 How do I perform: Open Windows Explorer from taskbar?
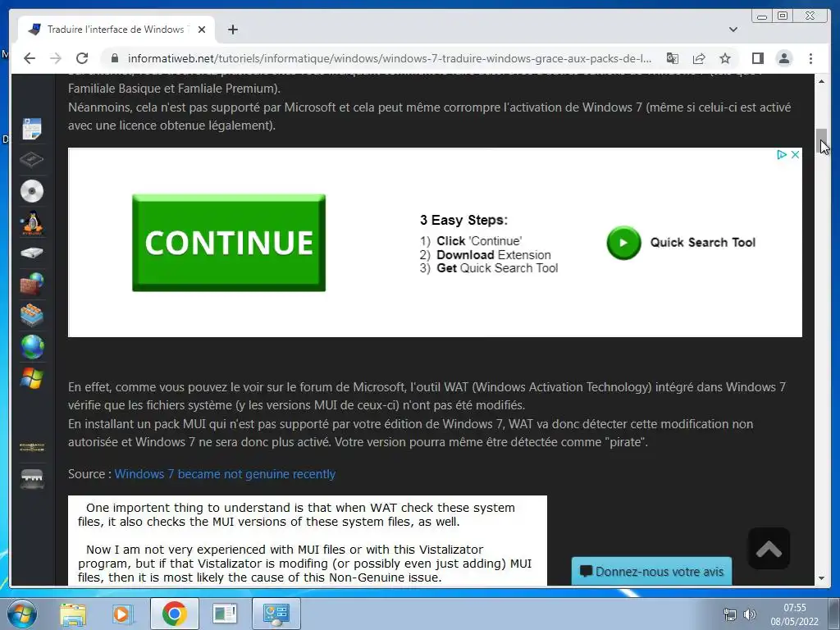click(x=73, y=614)
